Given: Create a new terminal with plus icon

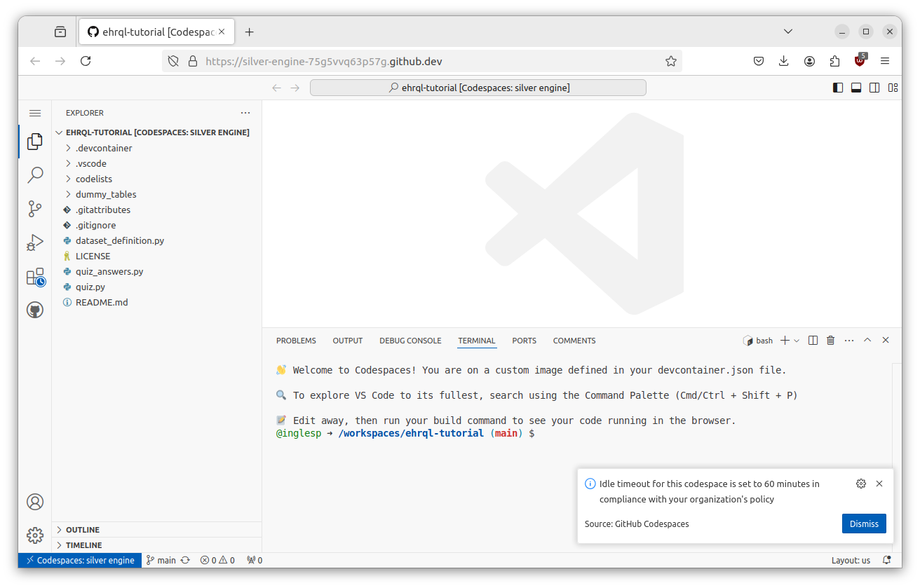Looking at the screenshot, I should [785, 341].
